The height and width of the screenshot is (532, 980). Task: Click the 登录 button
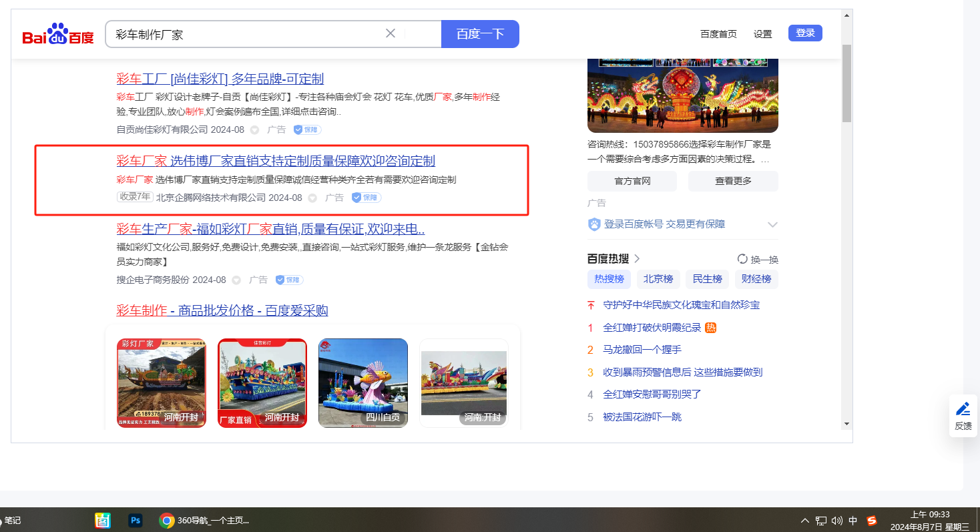[805, 33]
